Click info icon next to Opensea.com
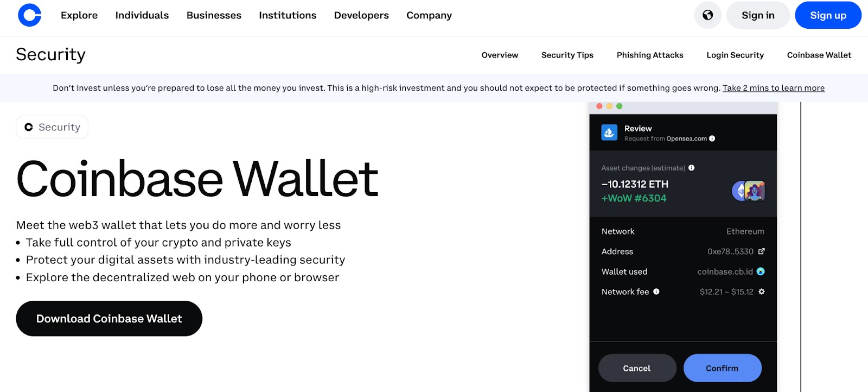This screenshot has width=868, height=392. (x=712, y=138)
